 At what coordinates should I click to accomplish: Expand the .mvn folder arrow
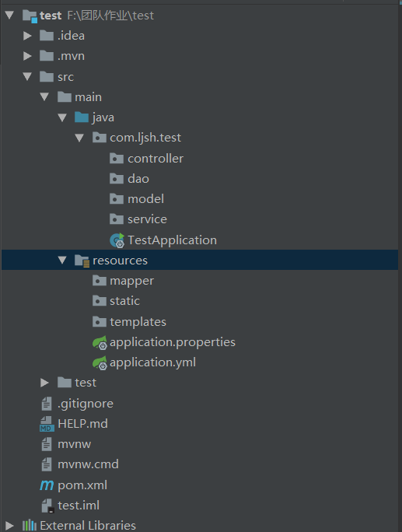[x=27, y=56]
